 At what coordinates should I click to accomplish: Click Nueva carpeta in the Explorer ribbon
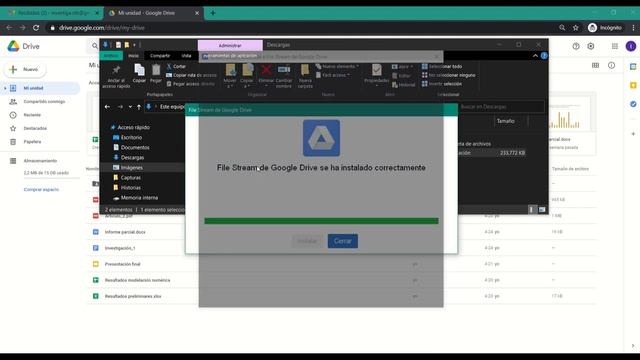[x=305, y=77]
